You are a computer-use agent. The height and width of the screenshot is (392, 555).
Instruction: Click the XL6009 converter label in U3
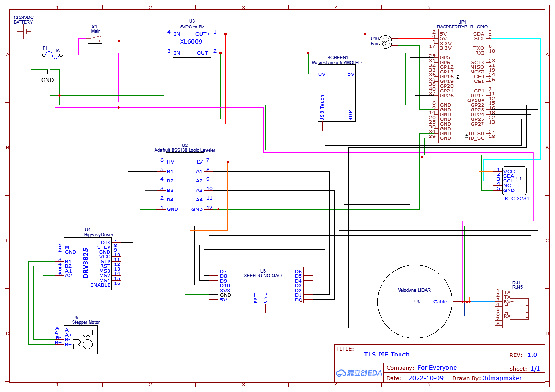click(x=191, y=41)
